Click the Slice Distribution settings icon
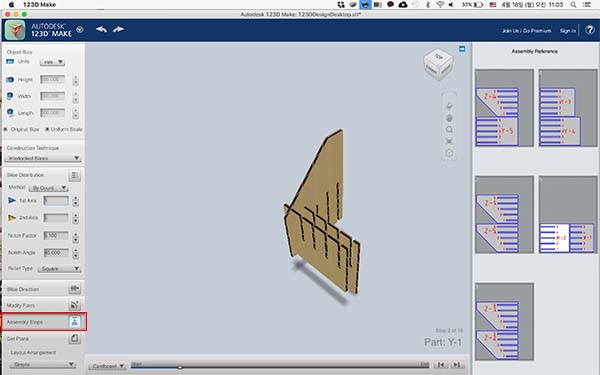This screenshot has height=375, width=600. (74, 175)
